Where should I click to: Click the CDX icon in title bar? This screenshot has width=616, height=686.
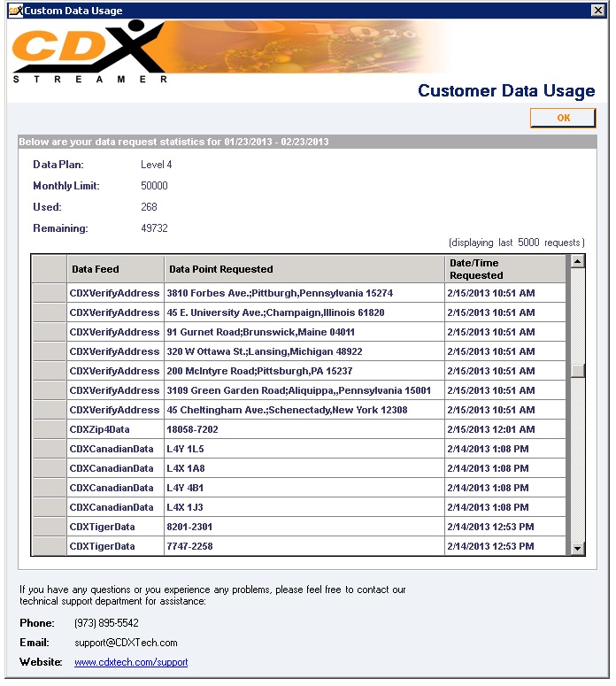click(x=15, y=10)
